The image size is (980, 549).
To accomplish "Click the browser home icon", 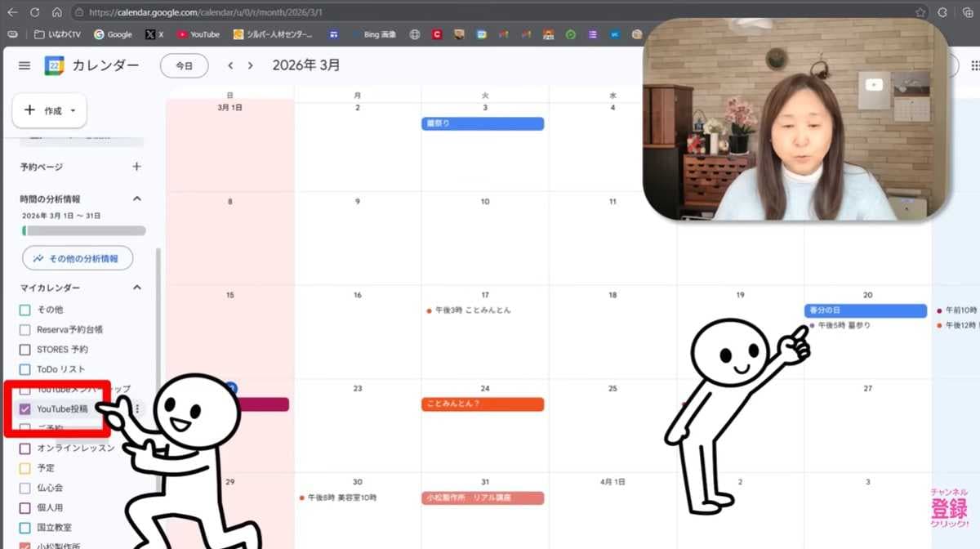I will point(56,12).
